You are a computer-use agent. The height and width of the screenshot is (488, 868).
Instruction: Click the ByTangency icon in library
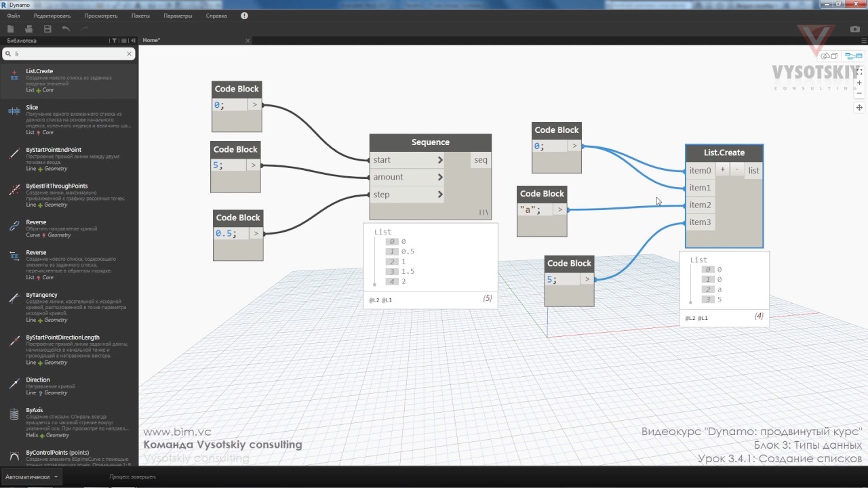point(14,299)
